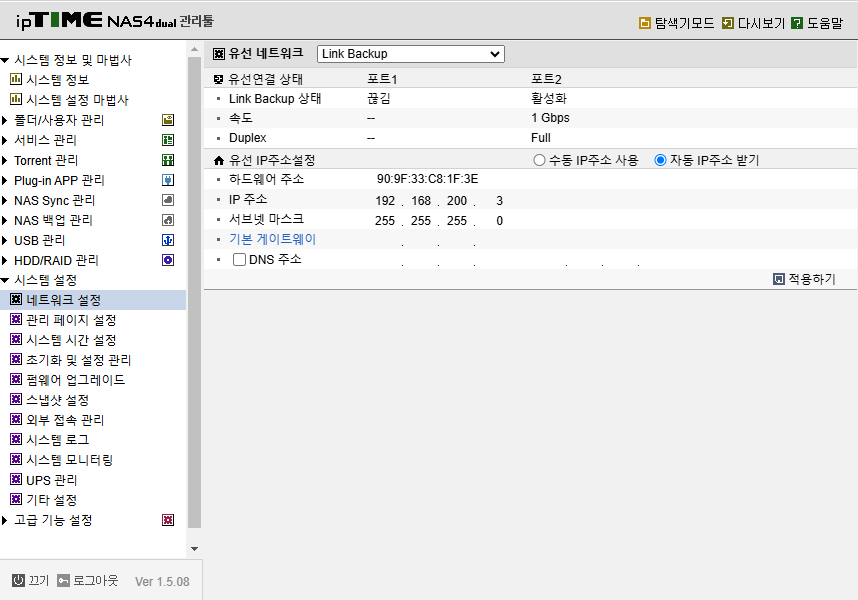This screenshot has width=858, height=600.
Task: Click 도움말 text link
Action: tap(825, 23)
